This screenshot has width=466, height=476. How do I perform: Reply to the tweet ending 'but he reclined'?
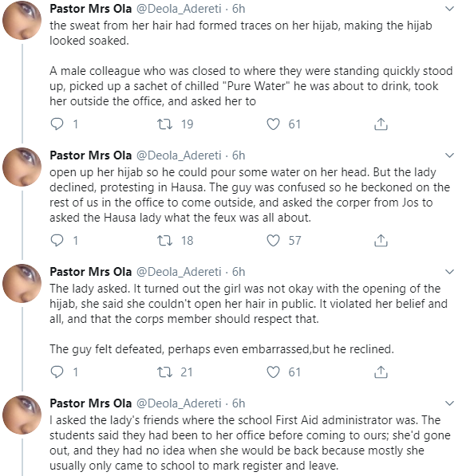coord(57,372)
